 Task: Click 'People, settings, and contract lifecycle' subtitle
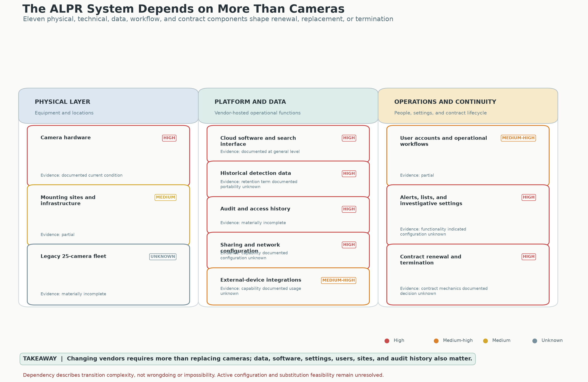click(x=441, y=113)
